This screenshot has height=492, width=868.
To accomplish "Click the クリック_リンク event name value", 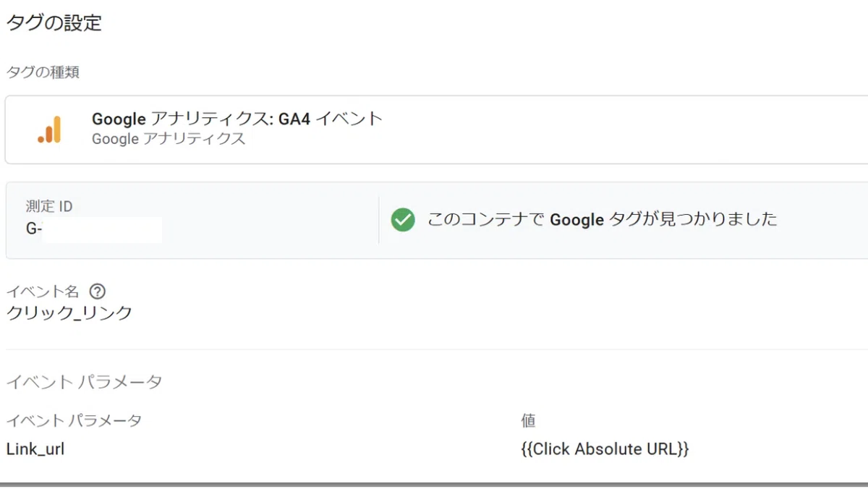I will (x=69, y=313).
